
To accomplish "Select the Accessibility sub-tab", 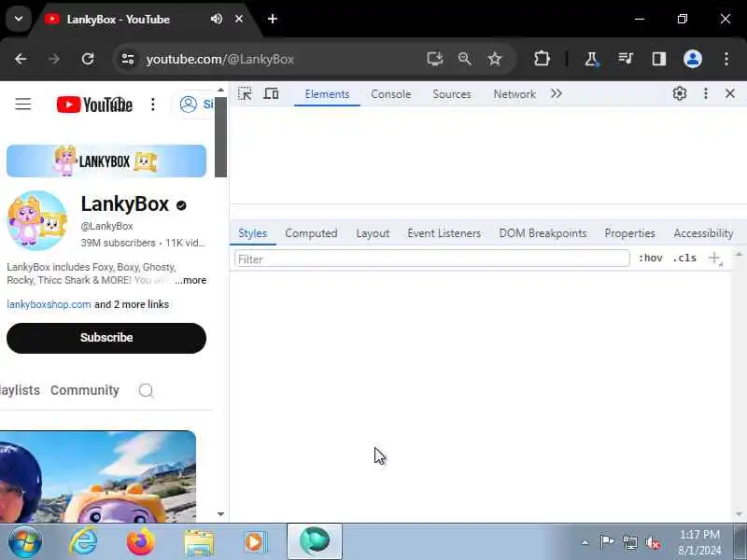I will point(703,233).
